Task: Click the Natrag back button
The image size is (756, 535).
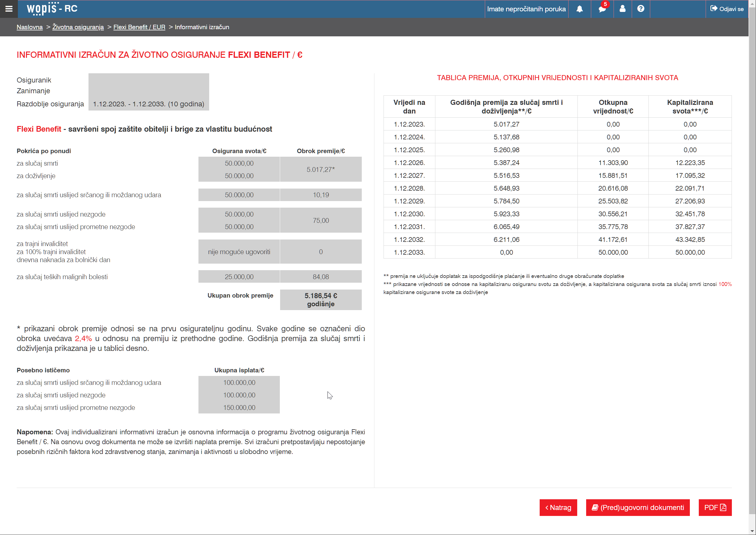Action: 558,507
